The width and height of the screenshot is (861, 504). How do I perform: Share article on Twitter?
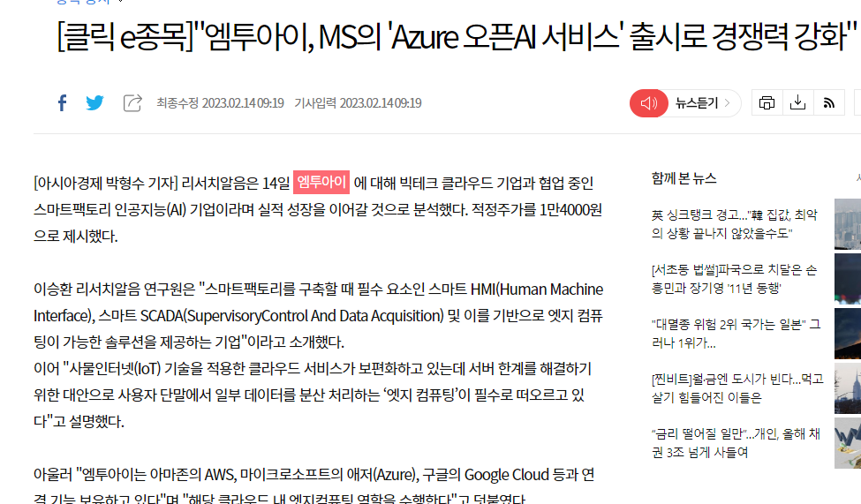point(94,103)
